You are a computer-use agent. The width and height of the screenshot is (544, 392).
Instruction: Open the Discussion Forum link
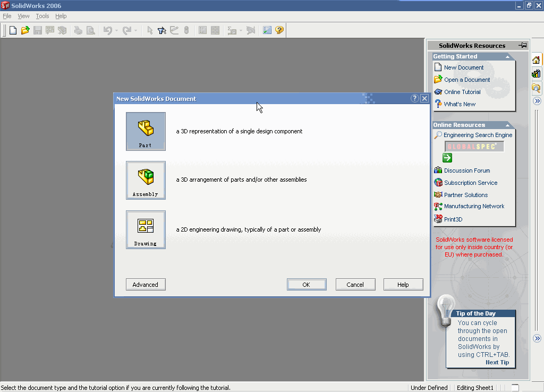[x=467, y=171]
